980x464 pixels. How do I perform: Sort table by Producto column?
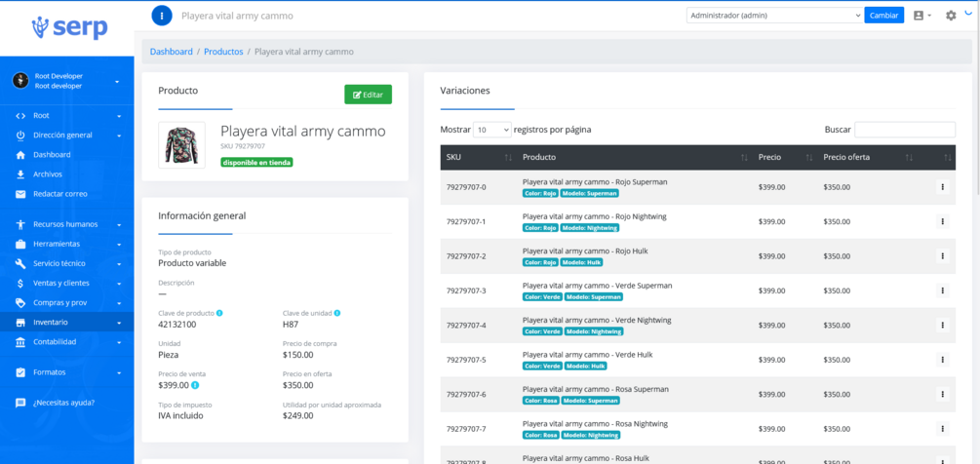tap(635, 157)
